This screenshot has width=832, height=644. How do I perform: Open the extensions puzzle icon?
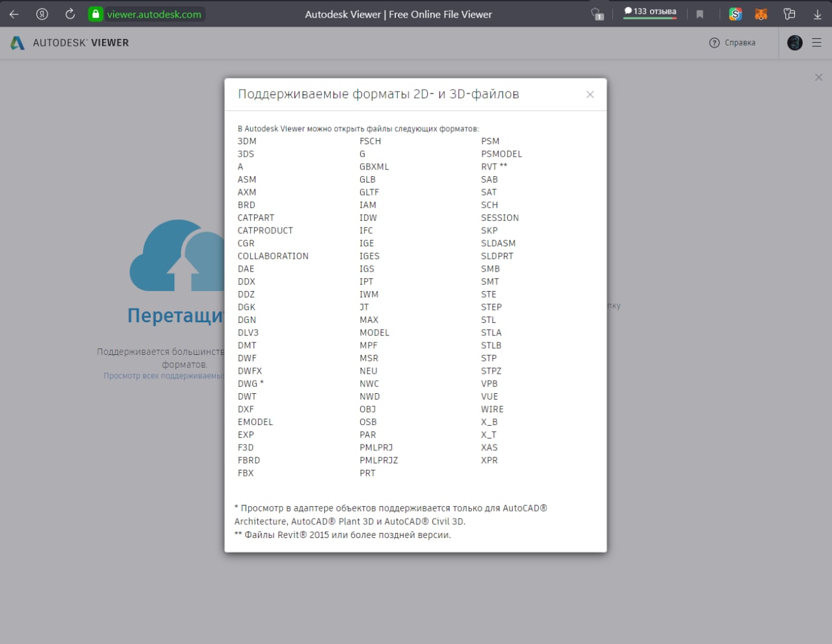click(x=790, y=14)
